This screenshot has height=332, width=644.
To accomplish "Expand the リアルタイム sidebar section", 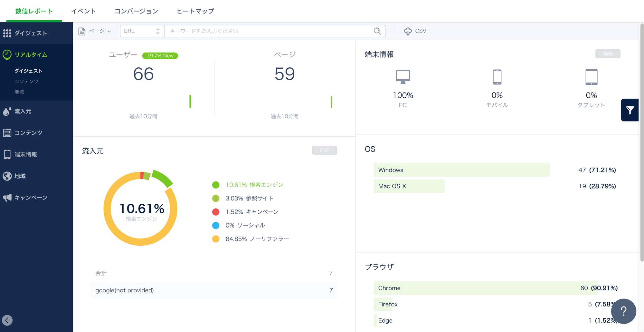I will 31,55.
